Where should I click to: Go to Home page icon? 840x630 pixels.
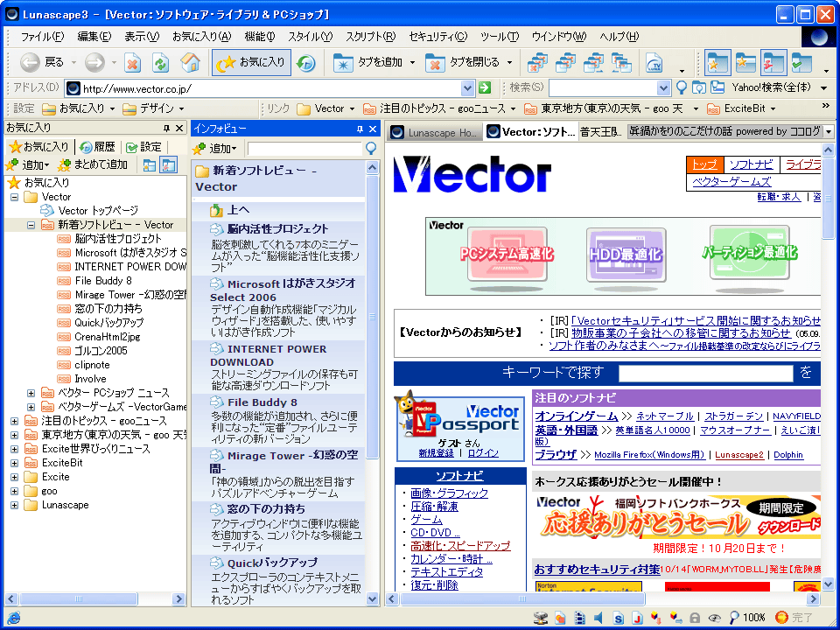190,63
